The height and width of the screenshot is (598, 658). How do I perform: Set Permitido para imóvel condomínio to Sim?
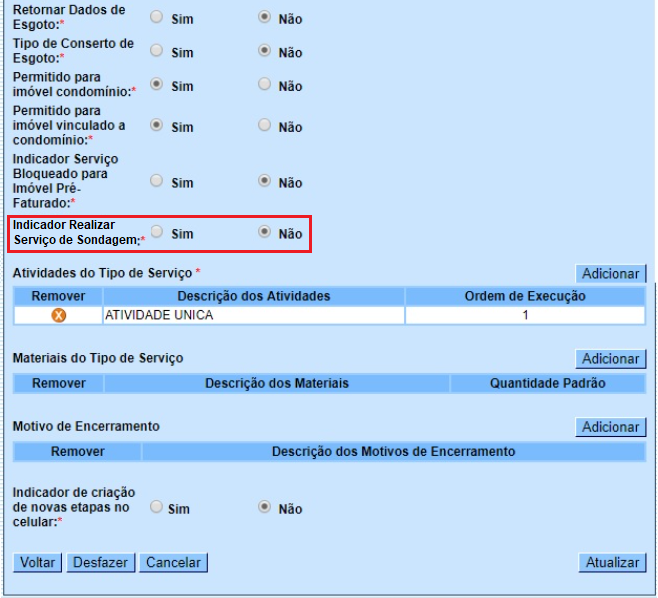pyautogui.click(x=157, y=84)
